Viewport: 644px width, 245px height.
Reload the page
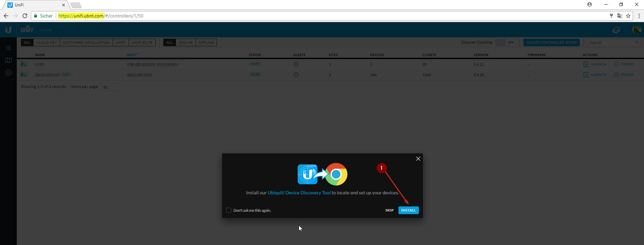pyautogui.click(x=25, y=16)
